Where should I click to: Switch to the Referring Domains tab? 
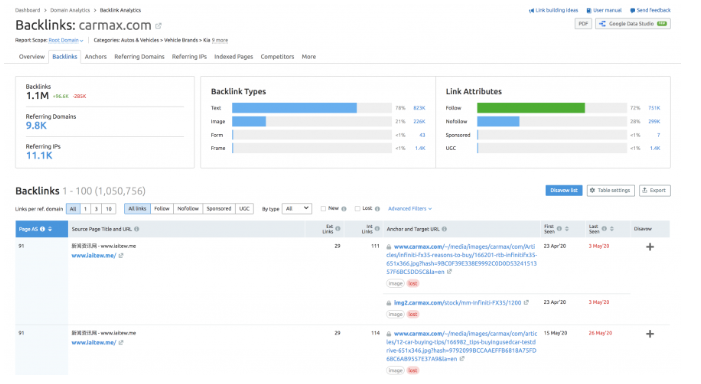(x=139, y=57)
